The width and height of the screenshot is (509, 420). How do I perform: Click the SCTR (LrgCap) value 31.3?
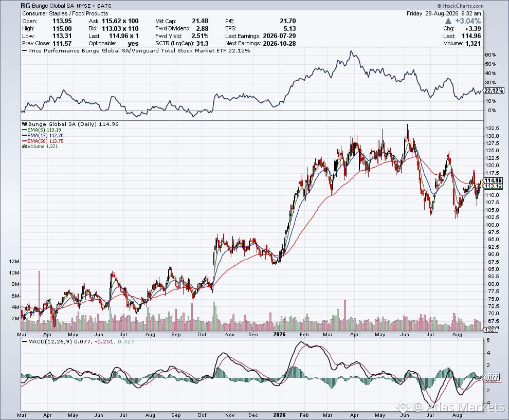(203, 44)
